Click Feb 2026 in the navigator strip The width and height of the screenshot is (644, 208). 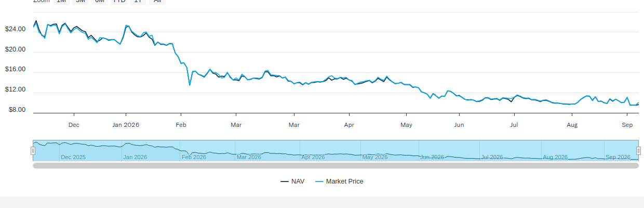pos(194,157)
